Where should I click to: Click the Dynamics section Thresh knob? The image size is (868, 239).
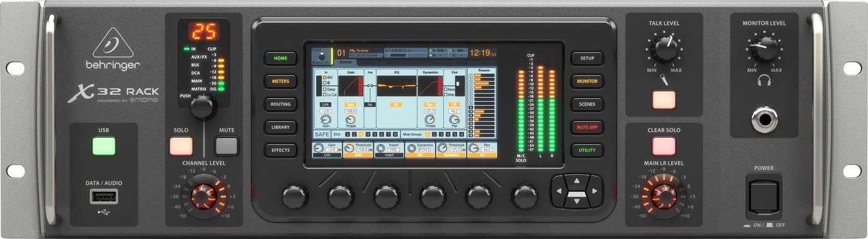[430, 119]
